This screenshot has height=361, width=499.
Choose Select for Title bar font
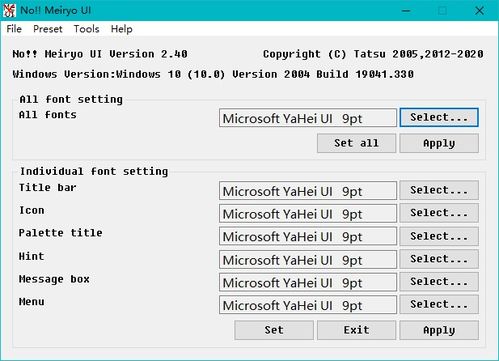[439, 190]
